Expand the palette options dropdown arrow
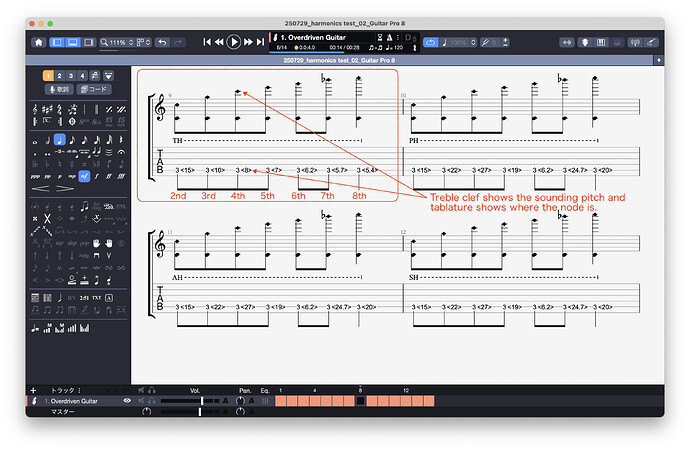690x451 pixels. tap(108, 76)
